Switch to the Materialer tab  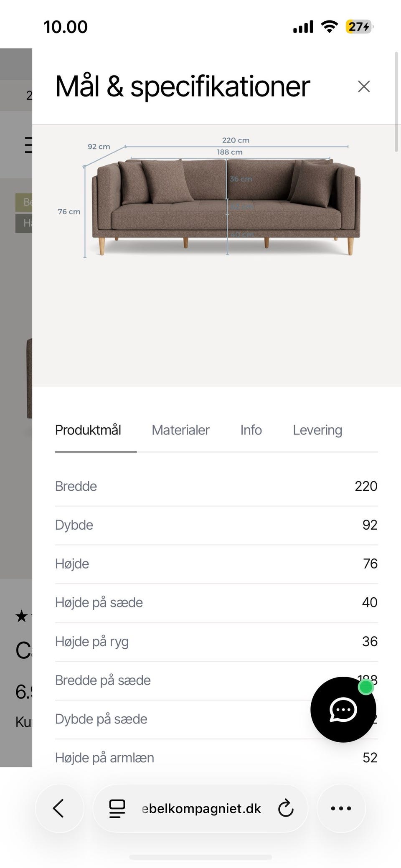point(180,430)
